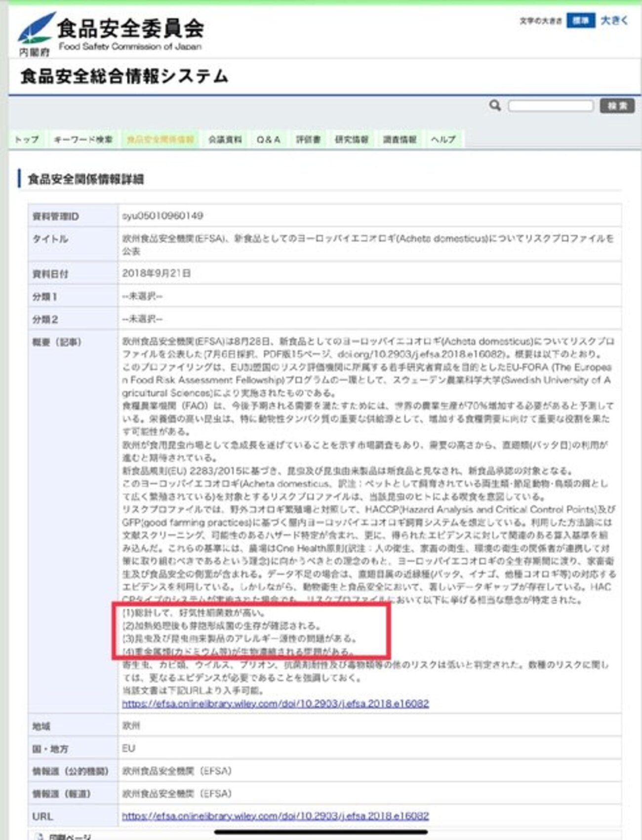The height and width of the screenshot is (840, 642).
Task: Click the 分類2 label cell
Action: (73, 319)
